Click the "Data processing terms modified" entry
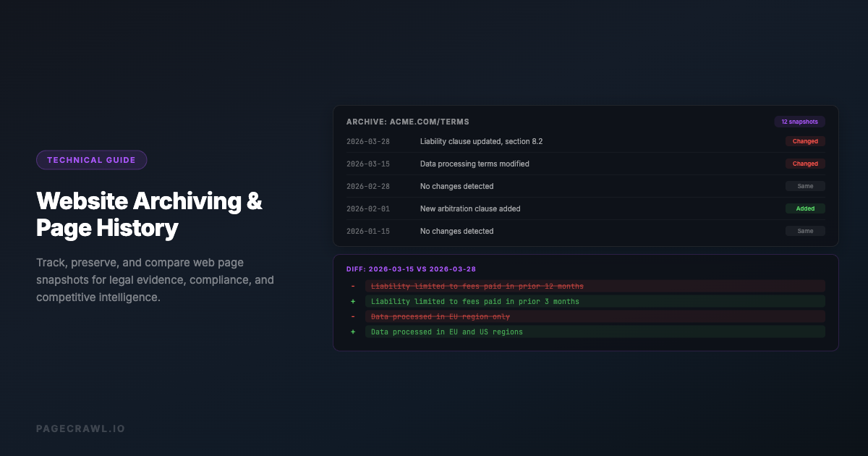The image size is (868, 456). click(474, 164)
